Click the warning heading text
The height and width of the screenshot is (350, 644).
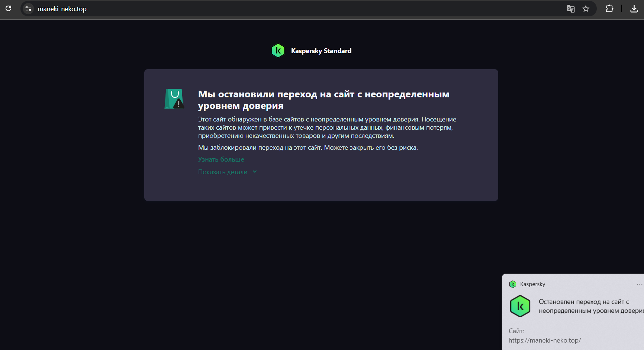point(324,100)
